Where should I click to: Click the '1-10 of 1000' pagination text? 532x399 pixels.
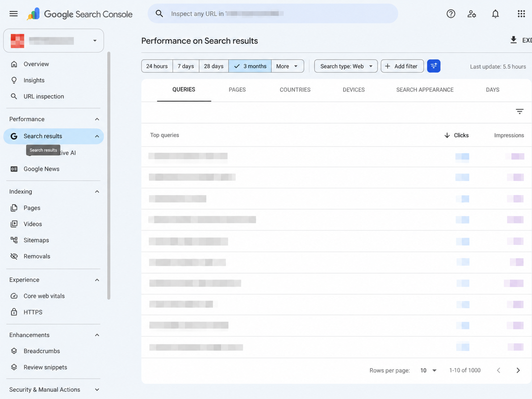tap(465, 370)
